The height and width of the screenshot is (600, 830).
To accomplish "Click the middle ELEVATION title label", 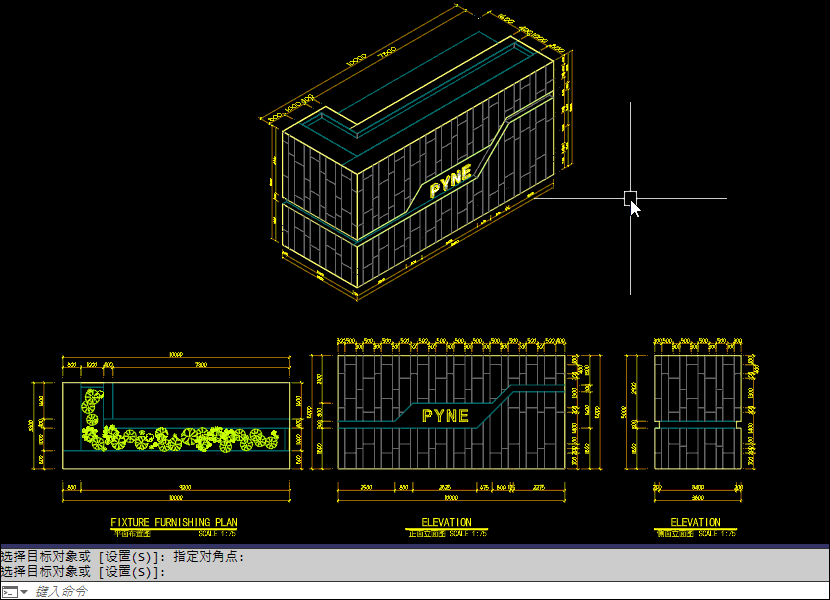I will [446, 522].
